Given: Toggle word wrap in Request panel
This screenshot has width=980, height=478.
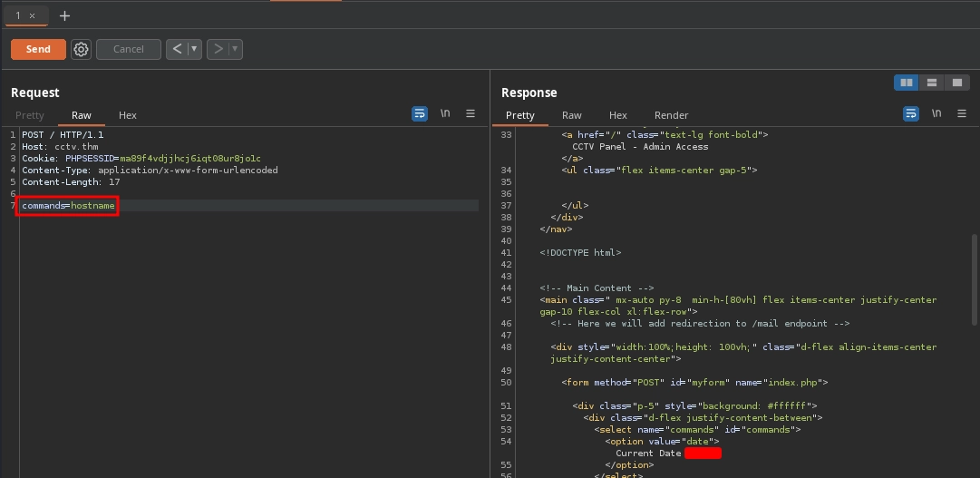Looking at the screenshot, I should [420, 113].
